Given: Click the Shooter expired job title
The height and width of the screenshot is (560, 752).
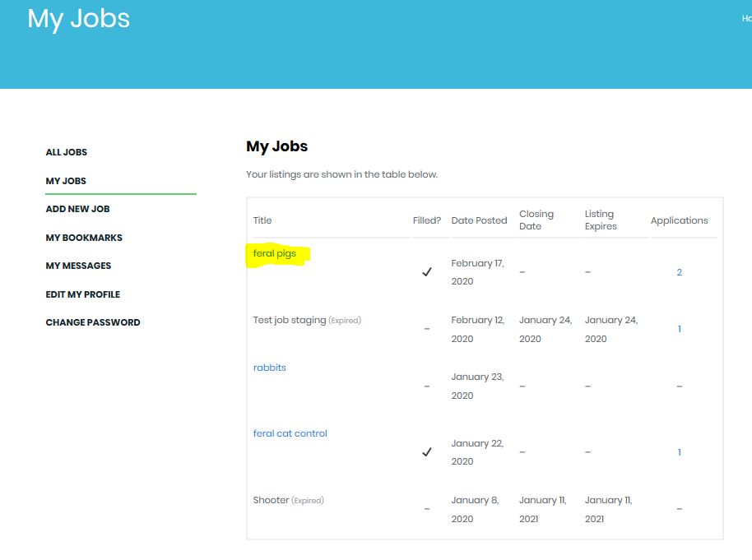Looking at the screenshot, I should point(272,500).
